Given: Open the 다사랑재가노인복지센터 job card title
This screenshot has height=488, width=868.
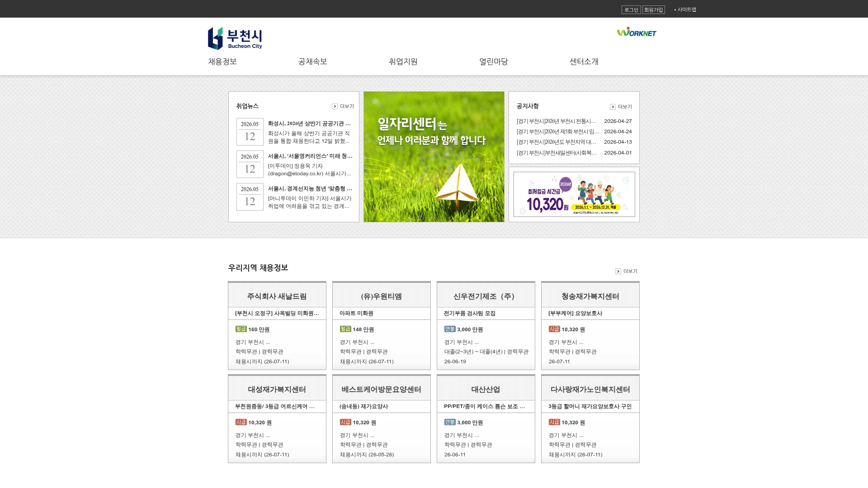Looking at the screenshot, I should point(590,389).
